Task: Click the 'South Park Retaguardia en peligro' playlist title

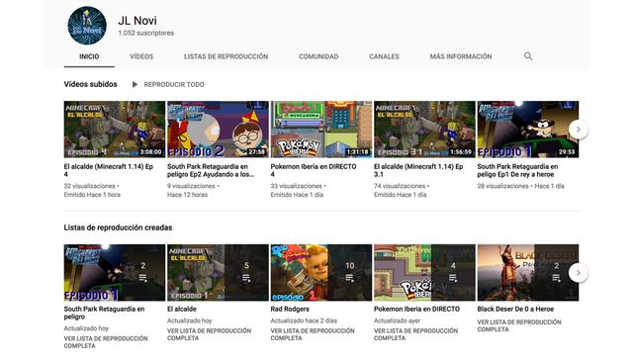Action: [x=104, y=313]
